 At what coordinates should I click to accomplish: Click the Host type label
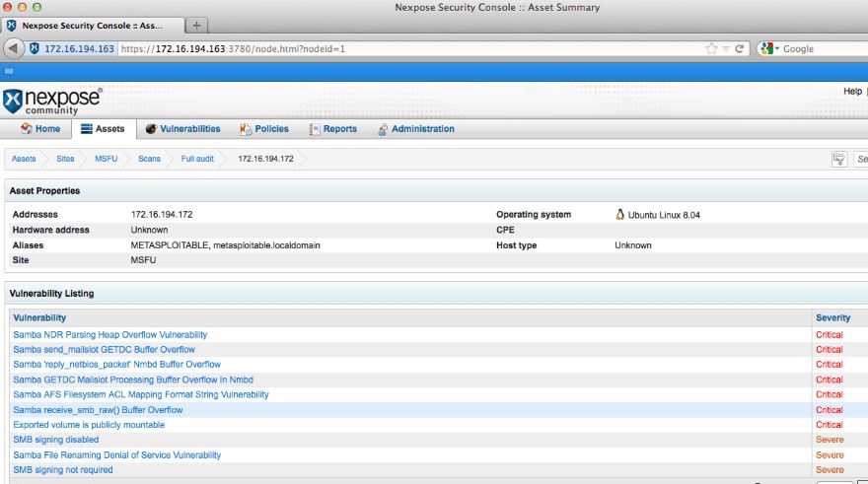click(517, 245)
